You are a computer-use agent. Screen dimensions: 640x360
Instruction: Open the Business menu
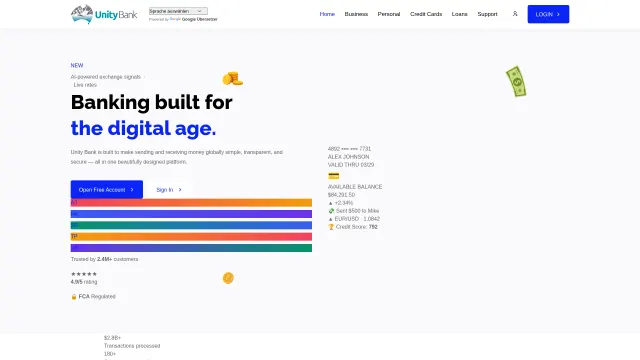point(356,14)
